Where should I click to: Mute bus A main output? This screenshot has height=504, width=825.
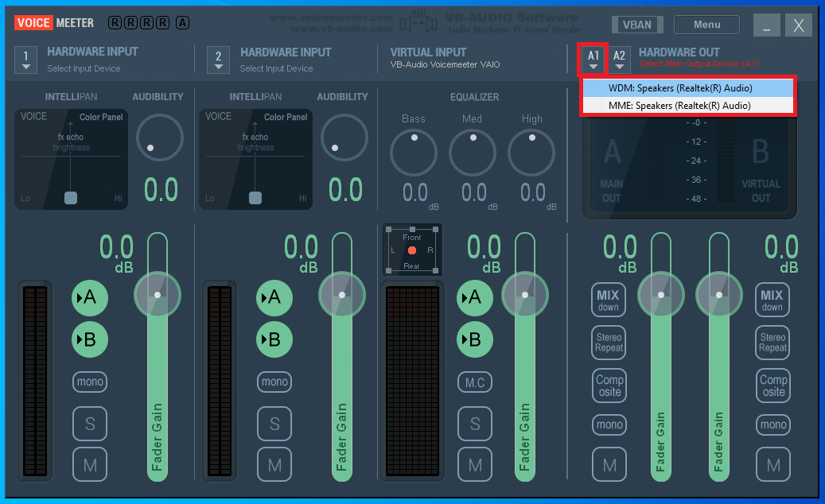coord(609,464)
